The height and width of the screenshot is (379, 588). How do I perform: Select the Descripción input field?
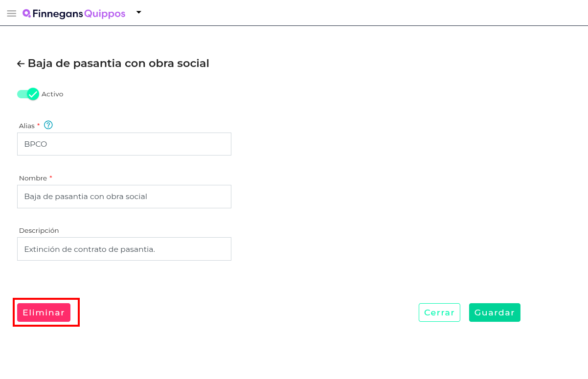[x=124, y=249]
